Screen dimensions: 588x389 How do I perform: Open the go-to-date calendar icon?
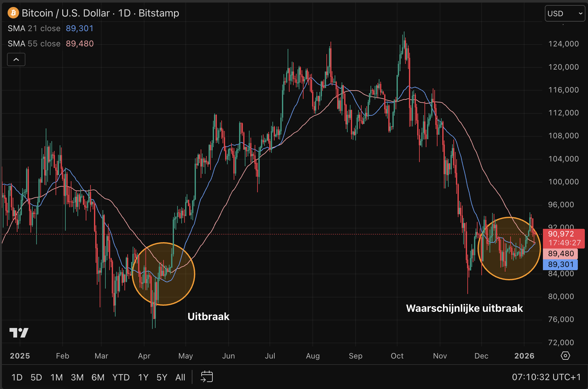(207, 377)
